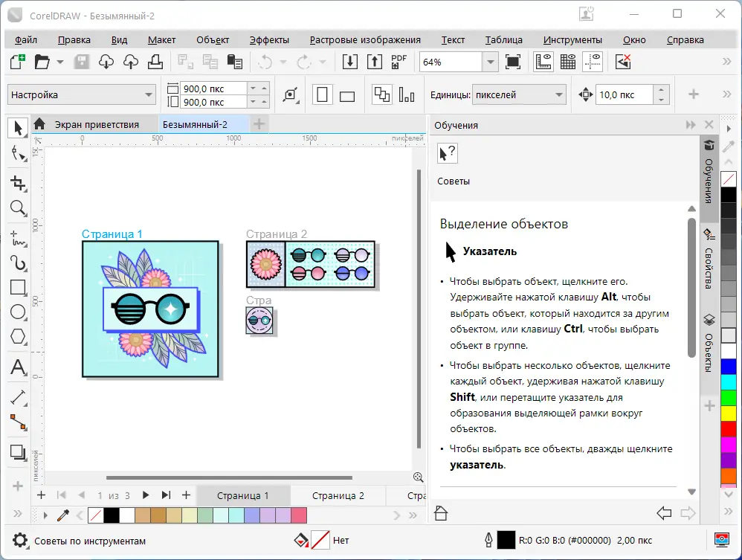This screenshot has width=742, height=560.
Task: Pick the red swatch in color palette
Action: pyautogui.click(x=729, y=428)
